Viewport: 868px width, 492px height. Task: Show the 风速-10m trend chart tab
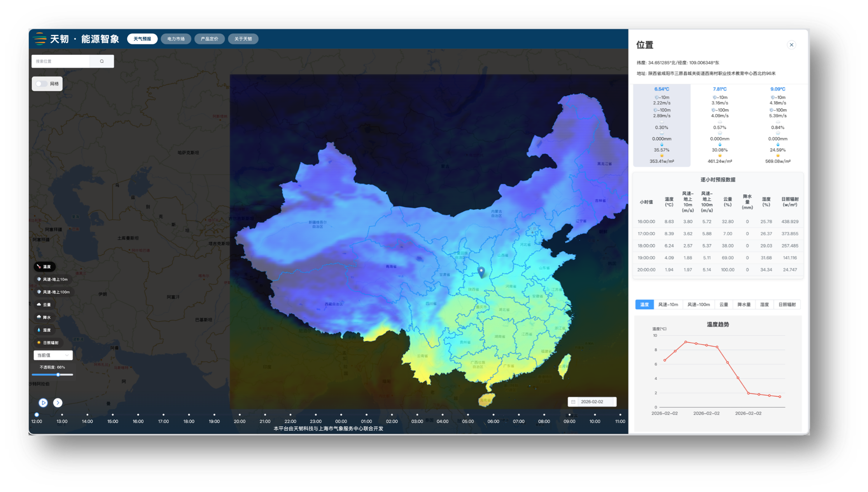(668, 305)
